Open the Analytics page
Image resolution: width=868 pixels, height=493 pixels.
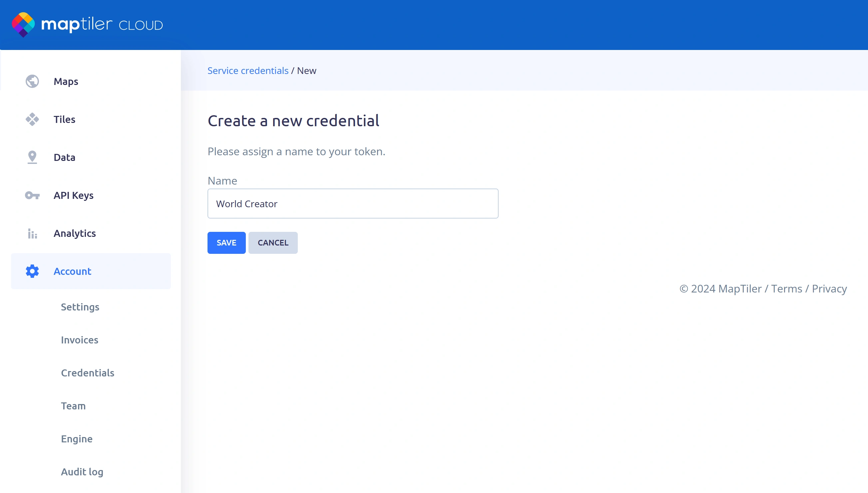coord(91,233)
